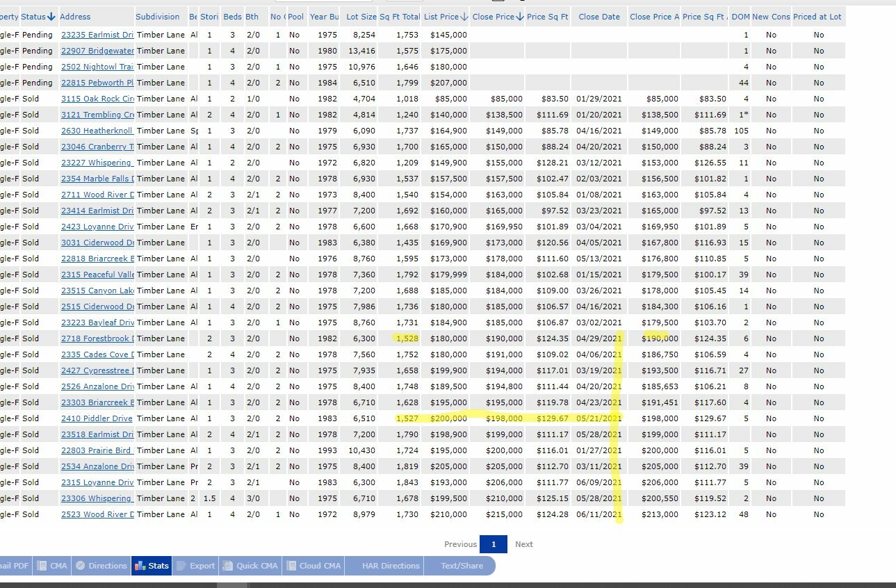Open the Cloud CMA icon

(291, 566)
